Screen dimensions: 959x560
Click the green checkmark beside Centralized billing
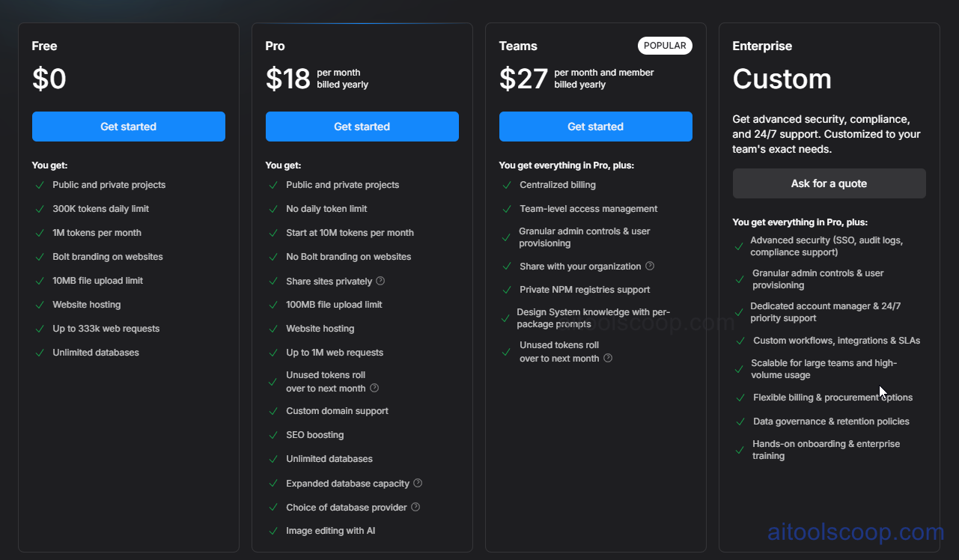[507, 185]
